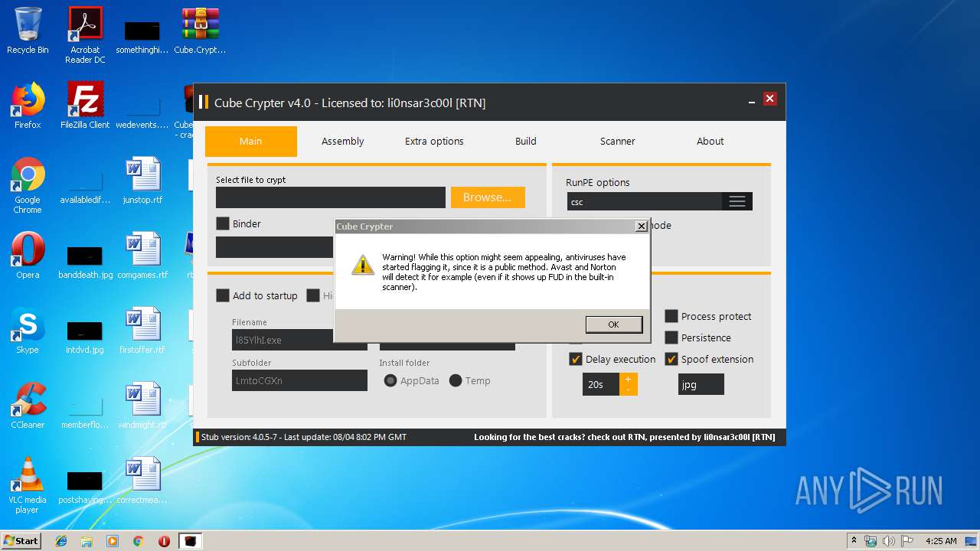Image resolution: width=980 pixels, height=551 pixels.
Task: Launch CCleaner desktop shortcut
Action: click(x=28, y=406)
